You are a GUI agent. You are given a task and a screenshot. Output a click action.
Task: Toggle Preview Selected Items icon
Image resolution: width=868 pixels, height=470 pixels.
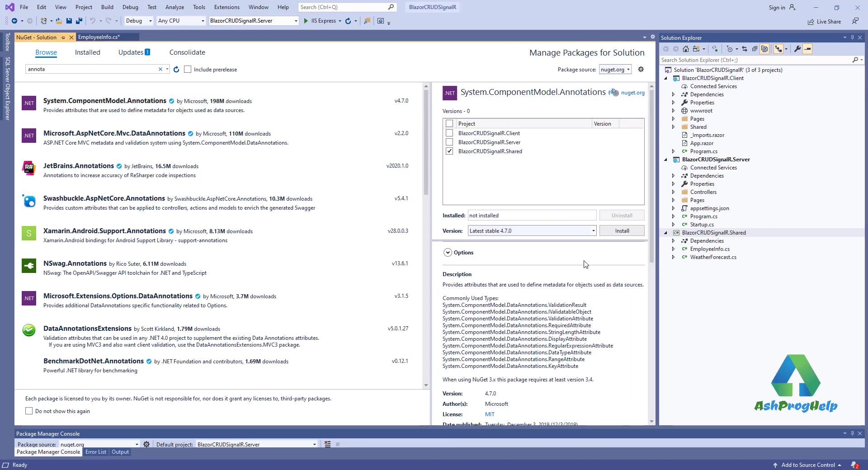(x=807, y=49)
